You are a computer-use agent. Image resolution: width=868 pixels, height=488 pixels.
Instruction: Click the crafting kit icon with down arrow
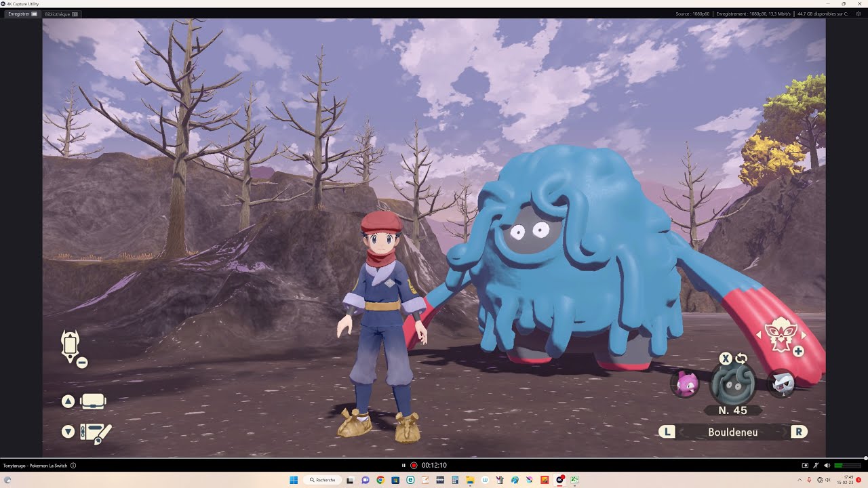pos(96,432)
